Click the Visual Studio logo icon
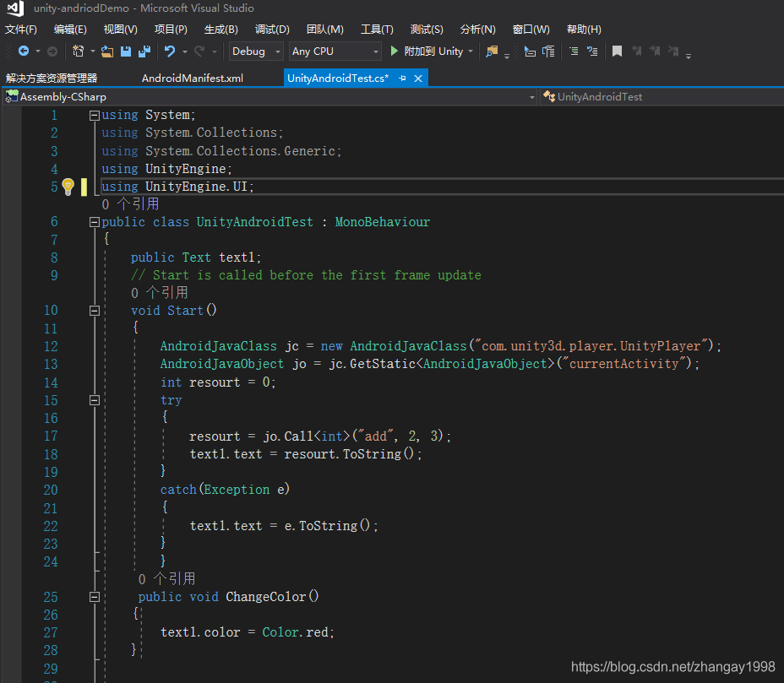 tap(15, 8)
